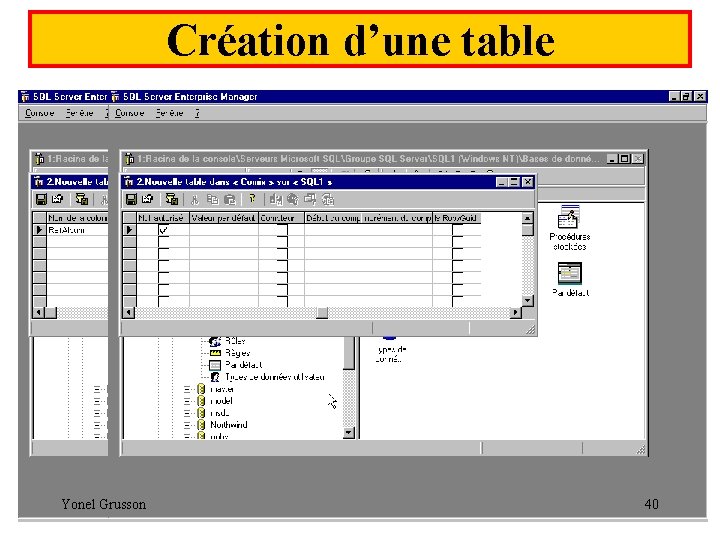The width and height of the screenshot is (720, 540).
Task: Click the Début du compteur column header
Action: click(333, 218)
